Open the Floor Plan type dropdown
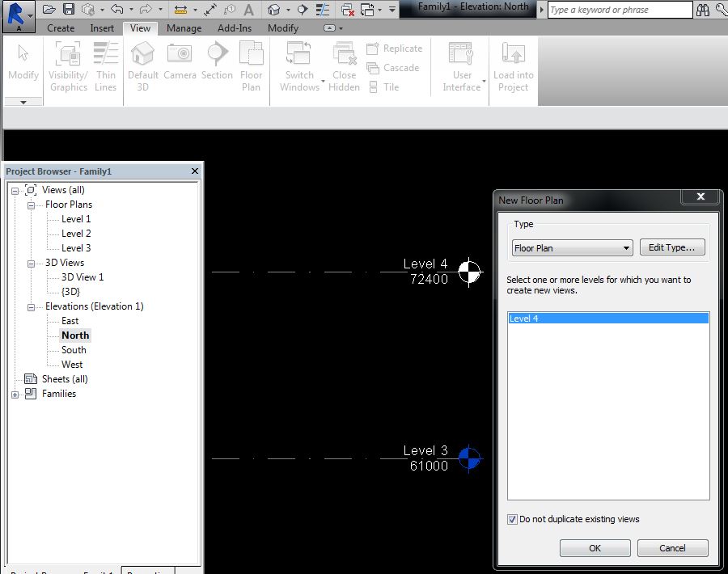 coord(629,247)
